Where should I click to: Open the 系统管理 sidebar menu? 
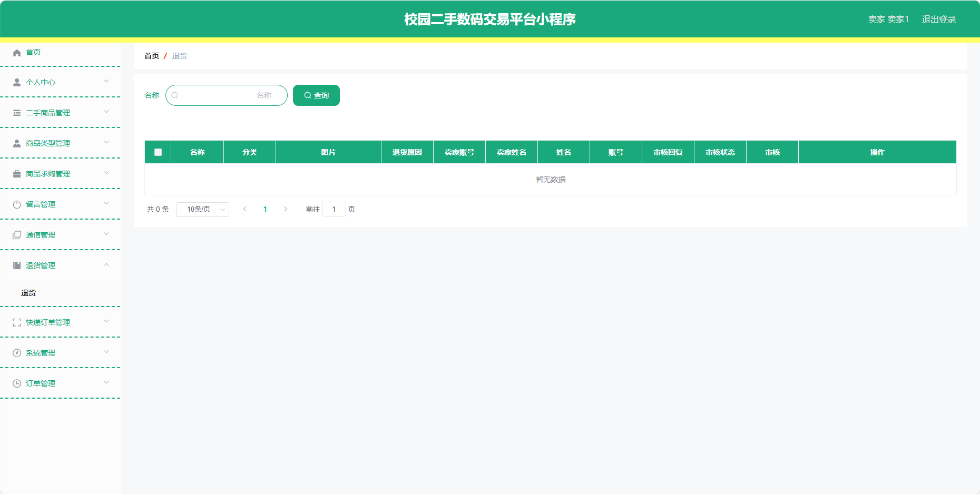click(x=60, y=353)
